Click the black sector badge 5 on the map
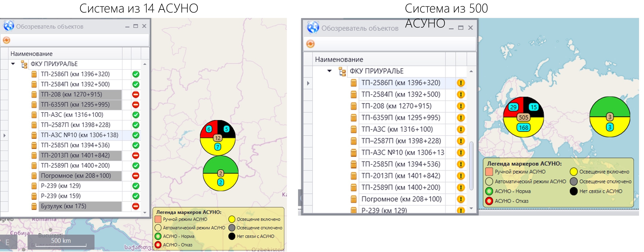The image size is (644, 252). (x=226, y=129)
